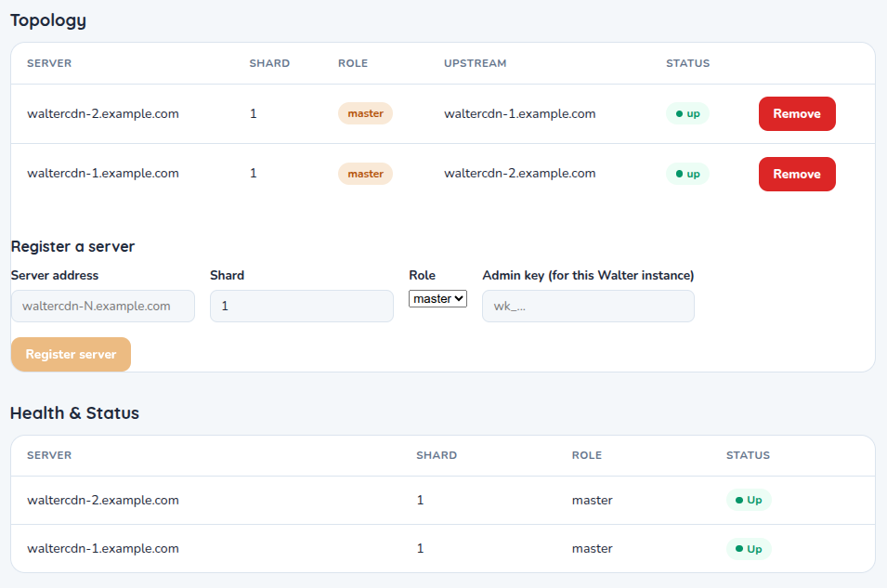Click the shard value 1 for waltercdn-2 in Topology
The height and width of the screenshot is (588, 887).
pyautogui.click(x=254, y=113)
